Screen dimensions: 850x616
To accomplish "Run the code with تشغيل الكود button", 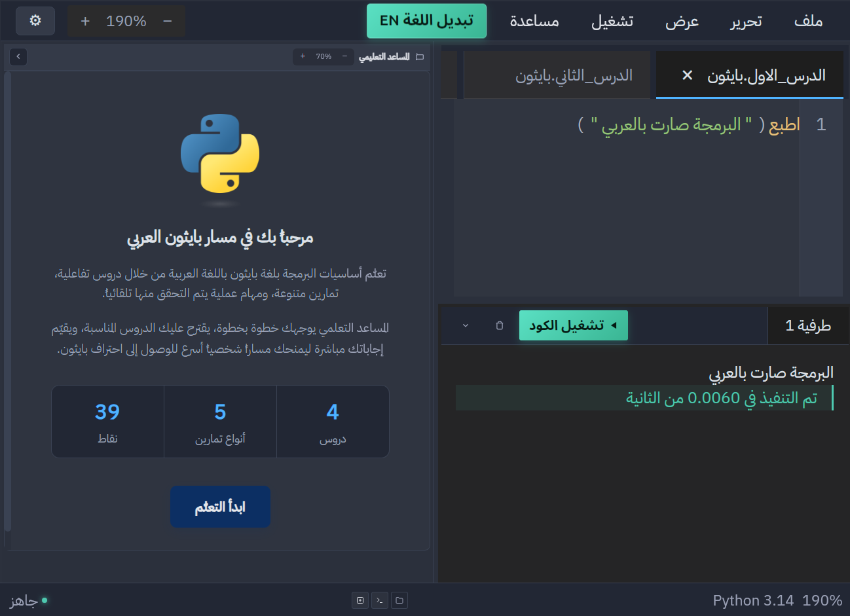I will pyautogui.click(x=574, y=325).
